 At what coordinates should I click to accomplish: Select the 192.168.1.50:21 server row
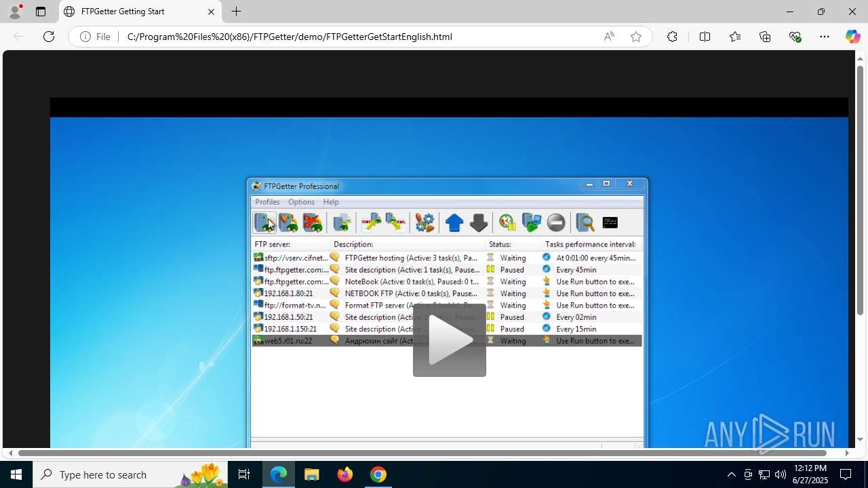(447, 317)
